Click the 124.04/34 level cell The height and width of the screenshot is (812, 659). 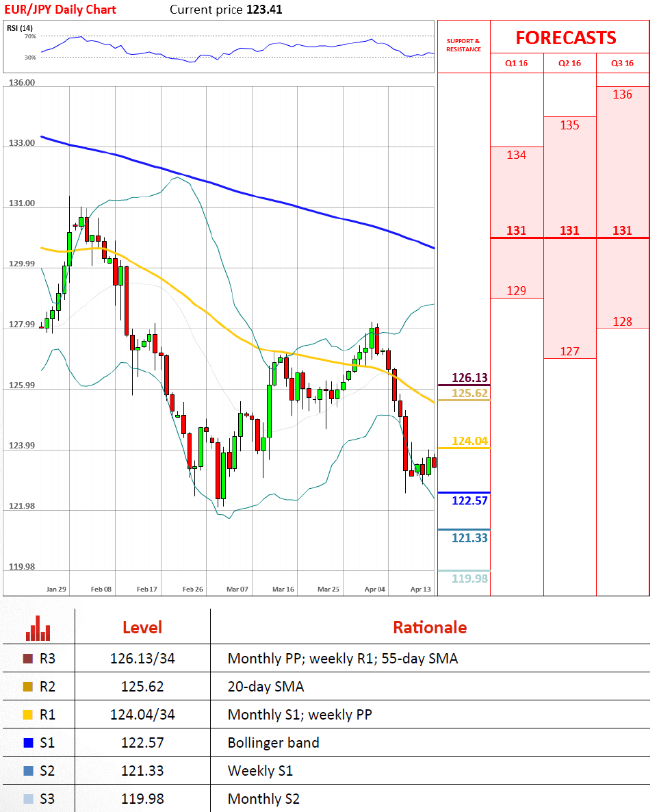click(142, 715)
